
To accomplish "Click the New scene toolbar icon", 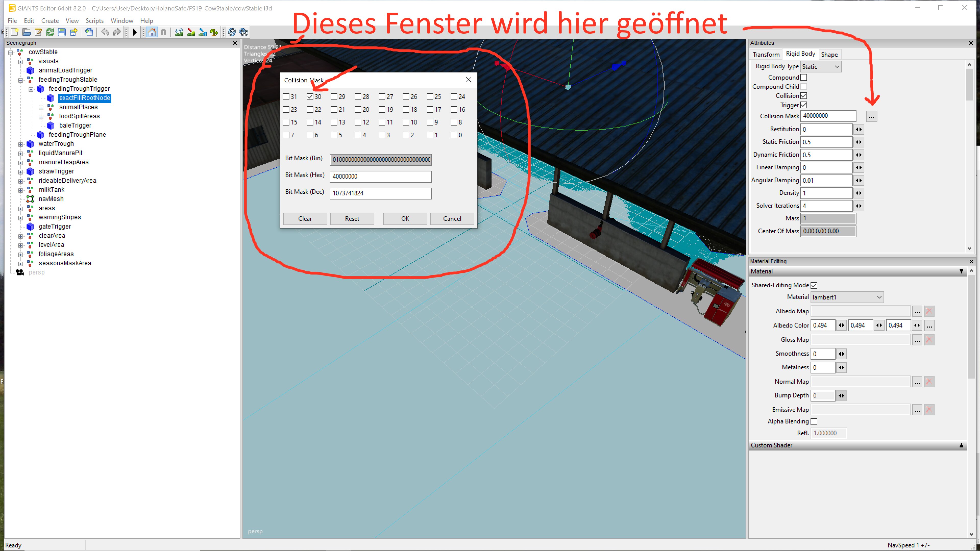I will [15, 32].
